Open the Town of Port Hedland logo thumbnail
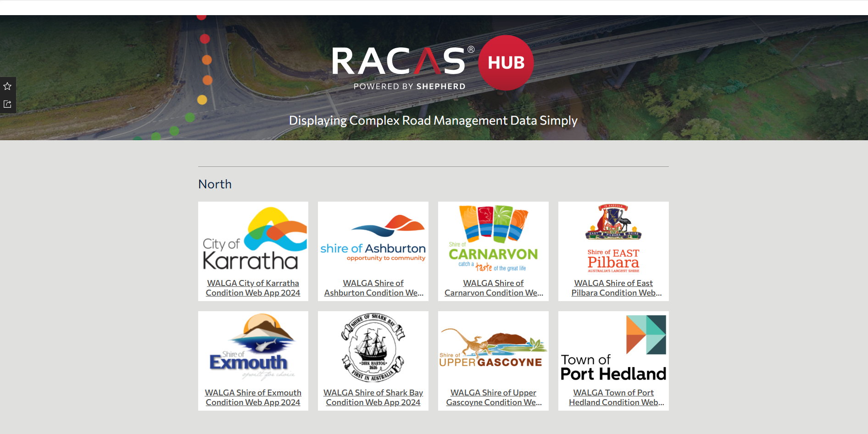Screen dimensions: 868x434 pos(613,348)
